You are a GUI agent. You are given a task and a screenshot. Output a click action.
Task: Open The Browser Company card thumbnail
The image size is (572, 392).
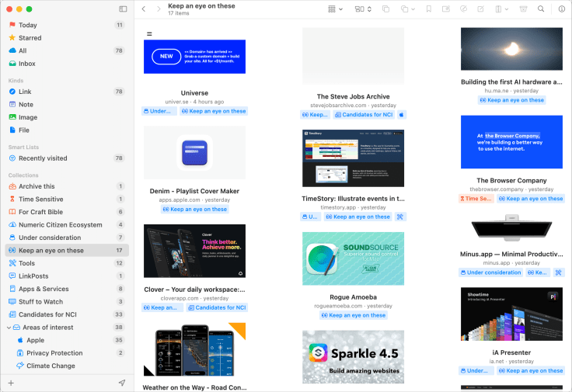(511, 142)
